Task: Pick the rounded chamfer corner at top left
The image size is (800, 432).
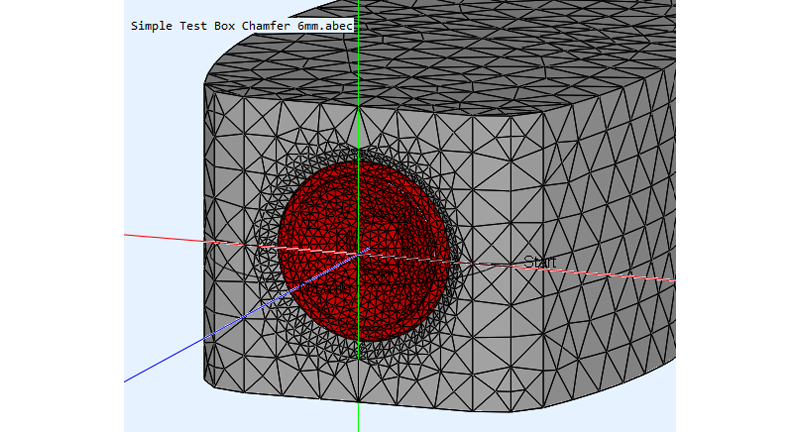Action: click(215, 68)
